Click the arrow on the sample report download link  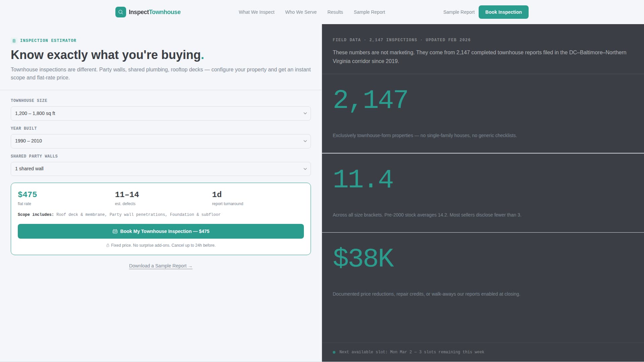coord(190,266)
